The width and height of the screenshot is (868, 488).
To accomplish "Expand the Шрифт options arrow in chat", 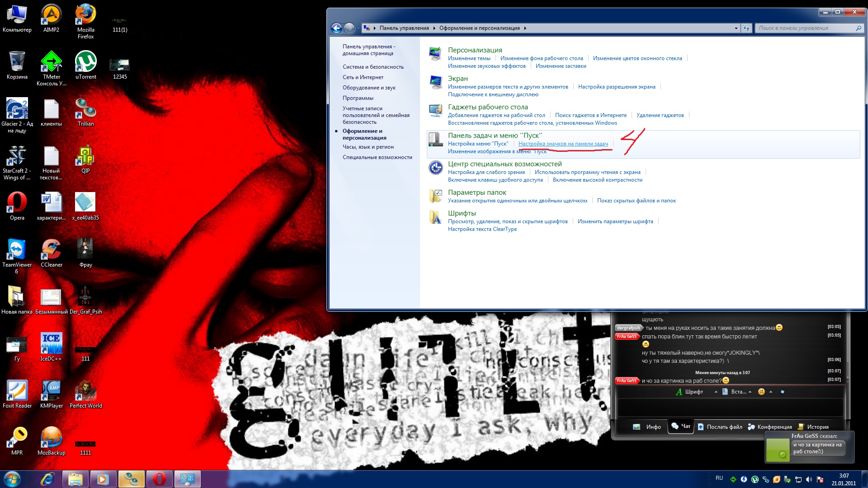I will coord(716,392).
